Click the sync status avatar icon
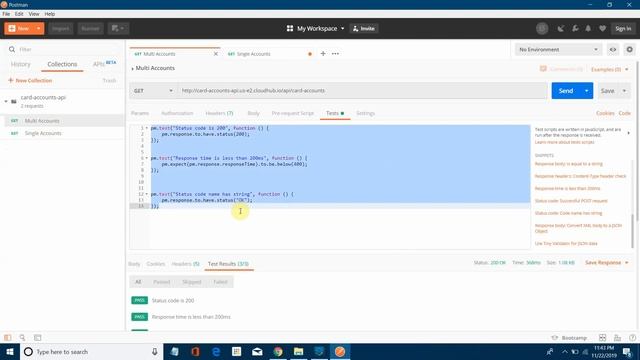Screen dimensions: 640x360 pos(542,29)
